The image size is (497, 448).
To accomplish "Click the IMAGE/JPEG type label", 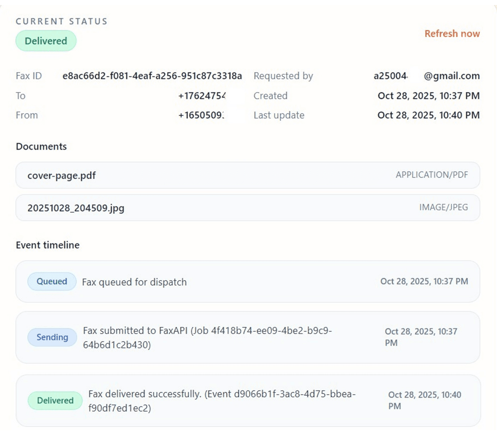I will pos(443,208).
